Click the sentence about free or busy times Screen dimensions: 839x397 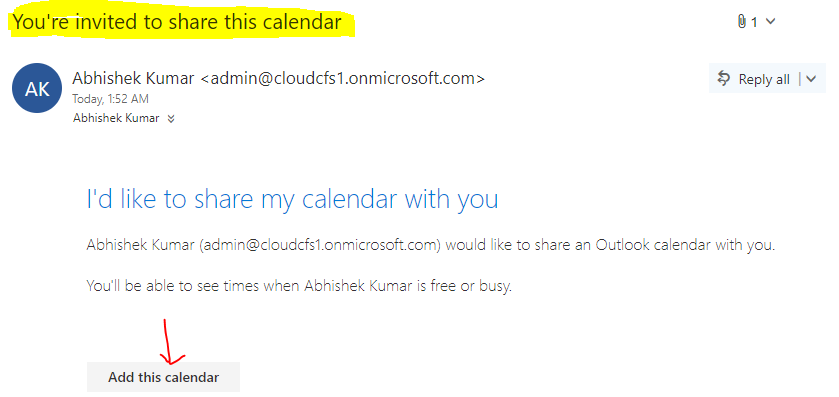click(299, 286)
